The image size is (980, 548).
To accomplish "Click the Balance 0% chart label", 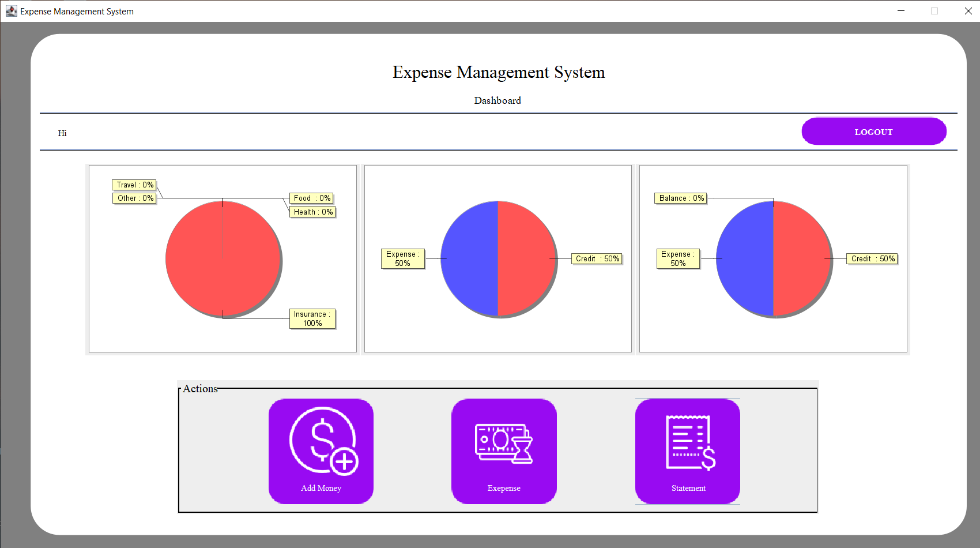I will point(681,198).
